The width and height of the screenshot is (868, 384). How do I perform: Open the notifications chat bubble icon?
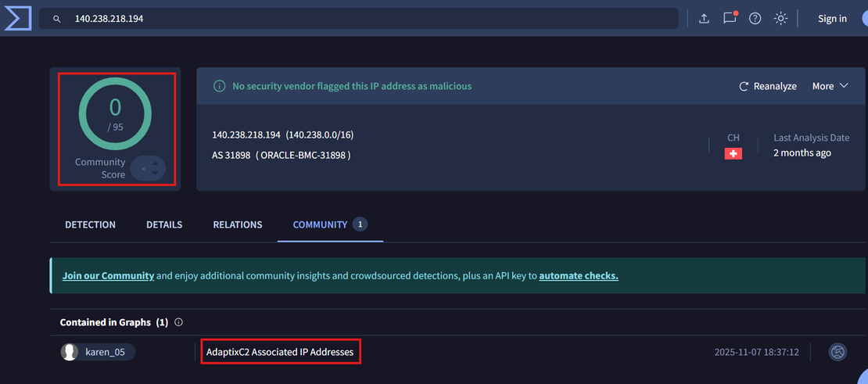(x=730, y=19)
